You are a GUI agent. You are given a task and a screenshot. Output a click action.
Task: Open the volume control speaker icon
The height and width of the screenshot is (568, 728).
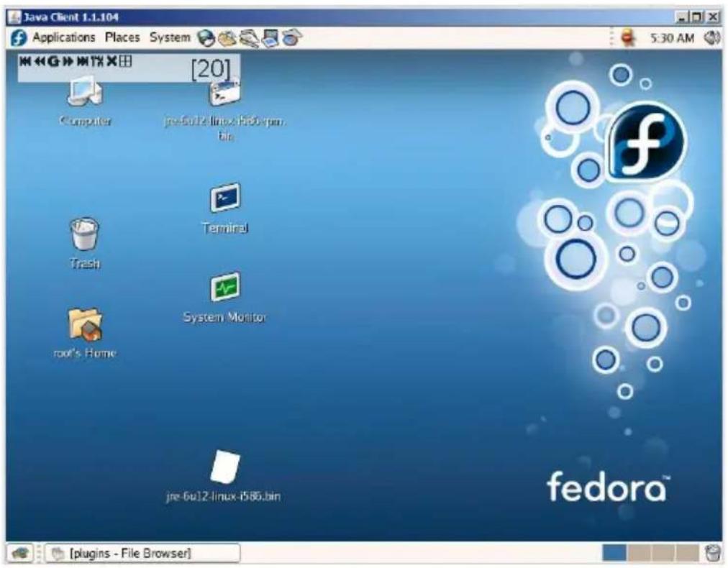(711, 37)
